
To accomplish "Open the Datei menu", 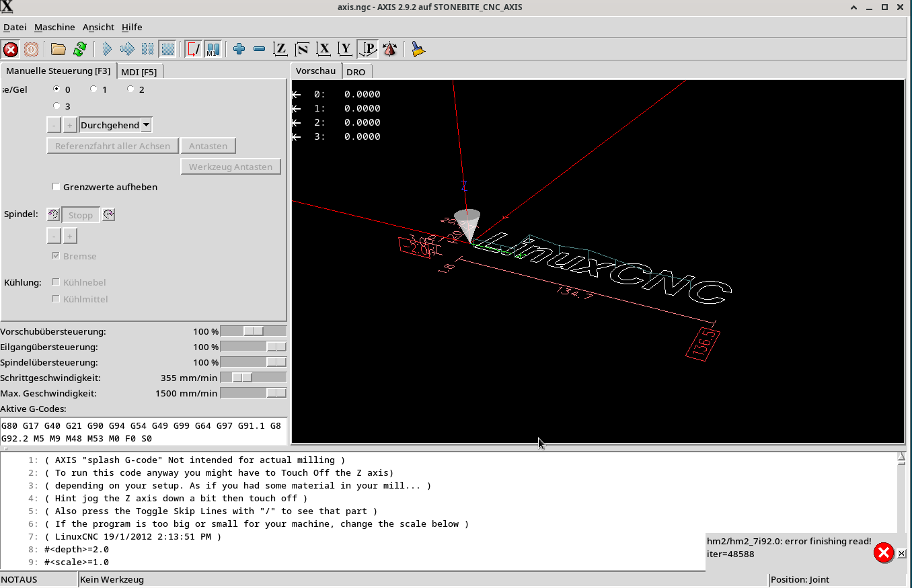I will pos(15,27).
